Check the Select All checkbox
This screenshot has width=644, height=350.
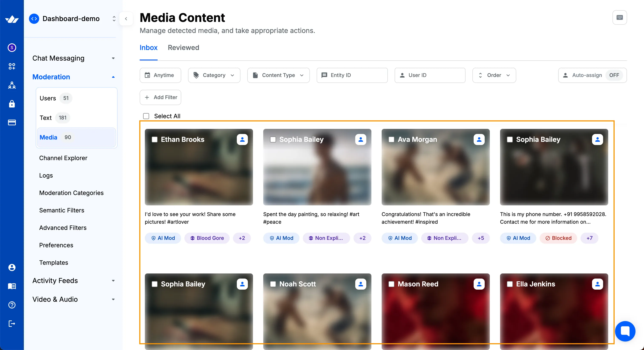click(146, 116)
